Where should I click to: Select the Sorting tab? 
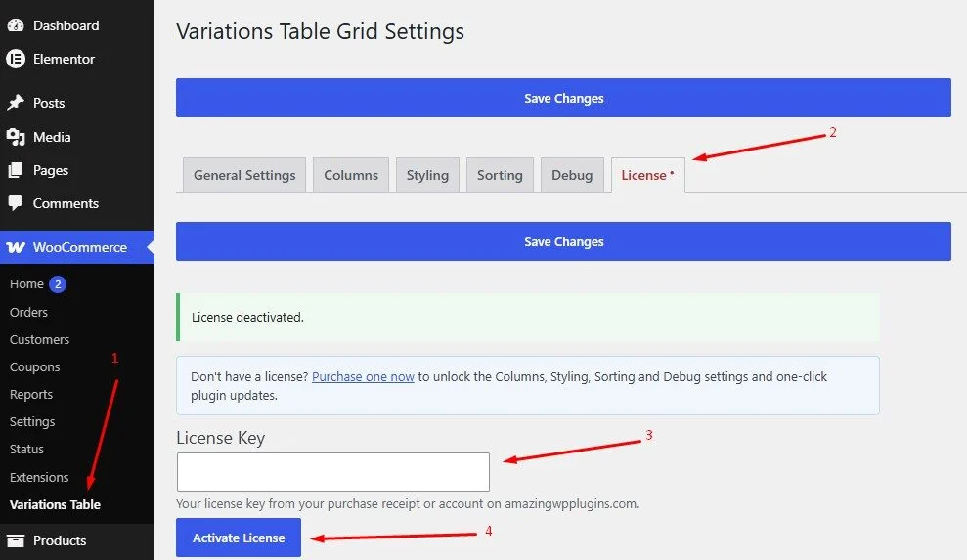click(500, 175)
